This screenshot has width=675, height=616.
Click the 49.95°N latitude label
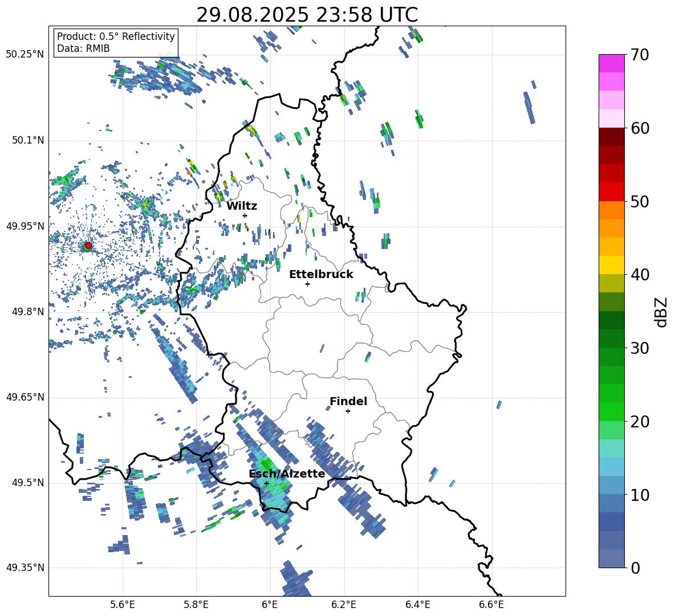point(25,227)
